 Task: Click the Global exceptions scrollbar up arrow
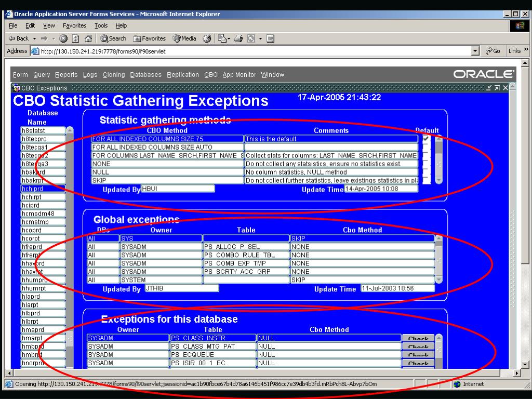tap(438, 238)
